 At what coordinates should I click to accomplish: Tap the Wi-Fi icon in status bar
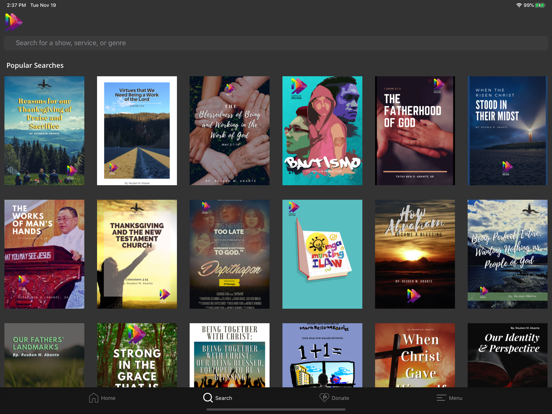coord(519,5)
